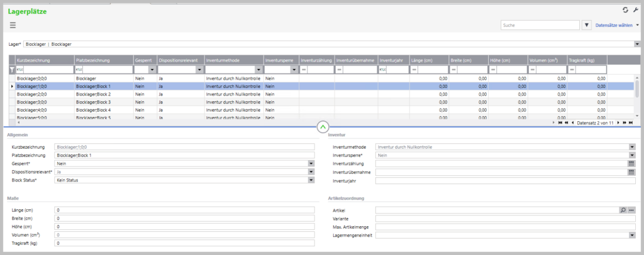Open the wrench settings tool
644x255 pixels.
[636, 10]
